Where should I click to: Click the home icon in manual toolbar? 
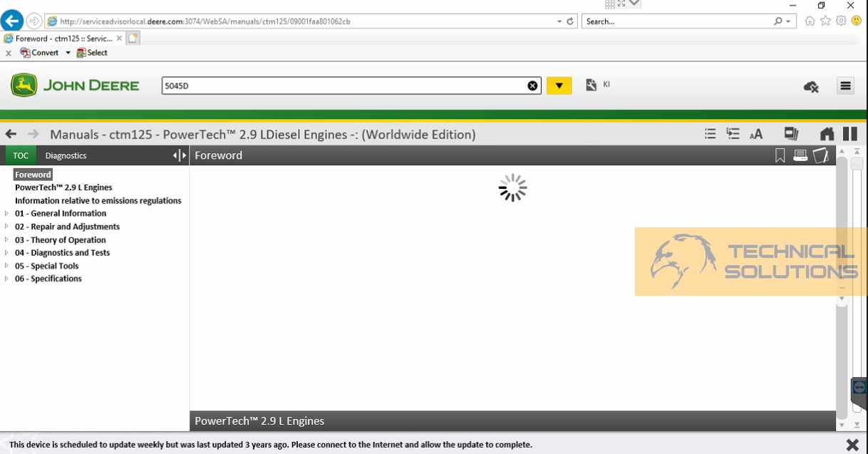pos(827,134)
